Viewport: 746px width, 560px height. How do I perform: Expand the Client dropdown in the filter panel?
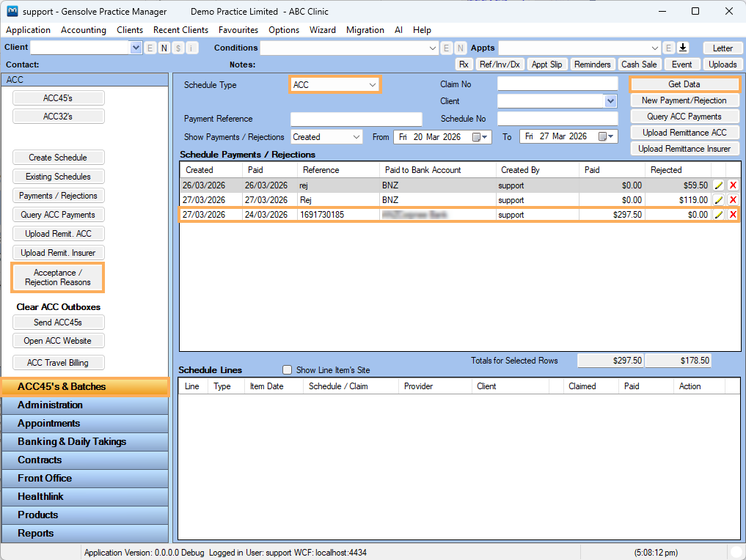pyautogui.click(x=610, y=100)
